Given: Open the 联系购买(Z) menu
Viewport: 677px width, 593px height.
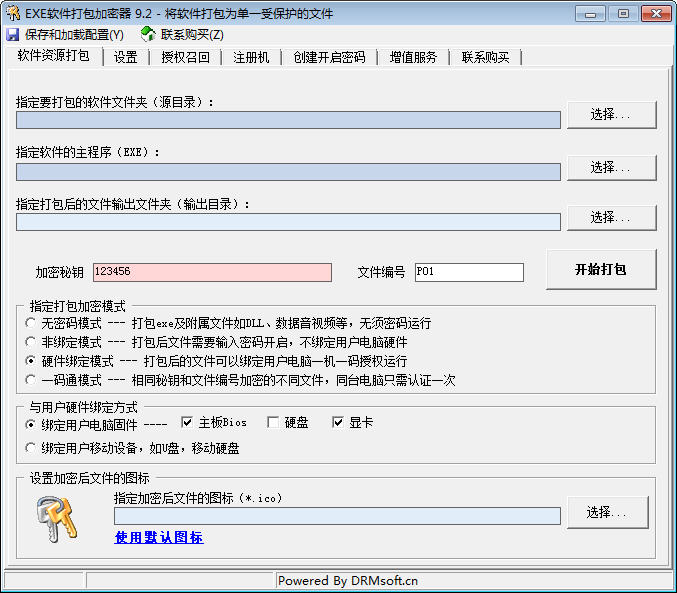Looking at the screenshot, I should pyautogui.click(x=192, y=35).
